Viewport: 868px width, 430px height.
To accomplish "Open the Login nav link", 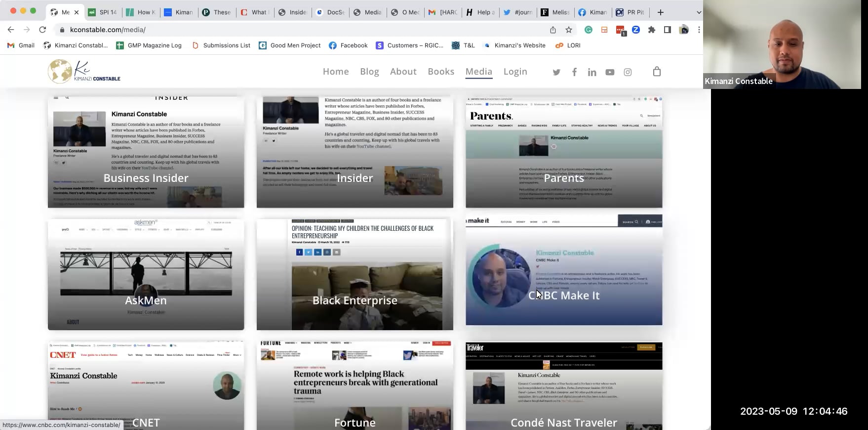I will click(515, 72).
